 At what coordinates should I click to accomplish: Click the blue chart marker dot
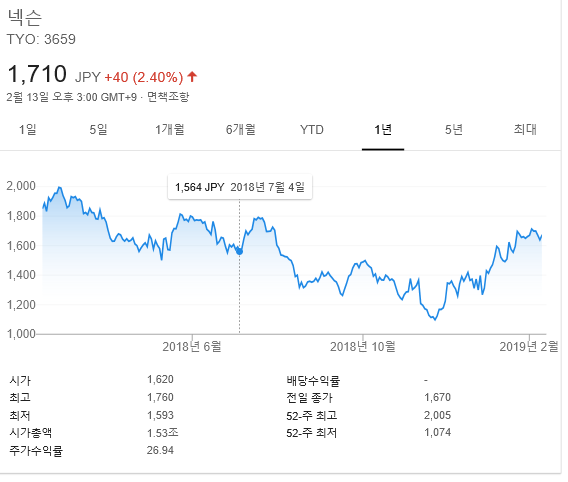[x=239, y=251]
